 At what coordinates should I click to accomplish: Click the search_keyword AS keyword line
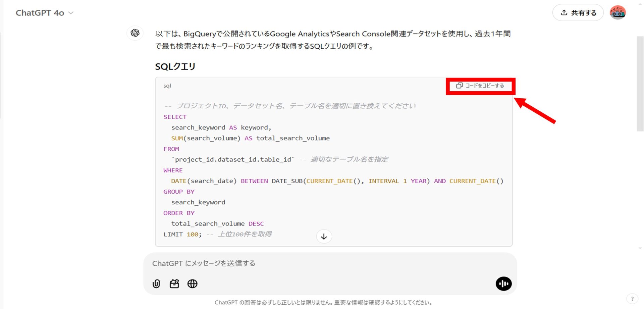221,127
